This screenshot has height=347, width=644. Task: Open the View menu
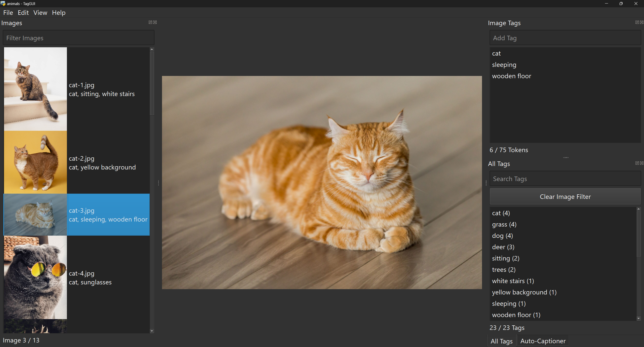[x=40, y=13]
